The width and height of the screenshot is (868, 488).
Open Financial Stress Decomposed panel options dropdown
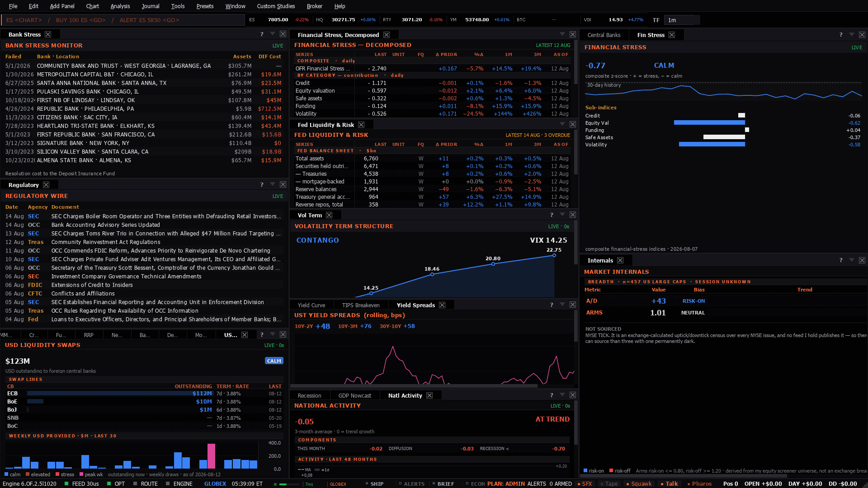(x=562, y=34)
